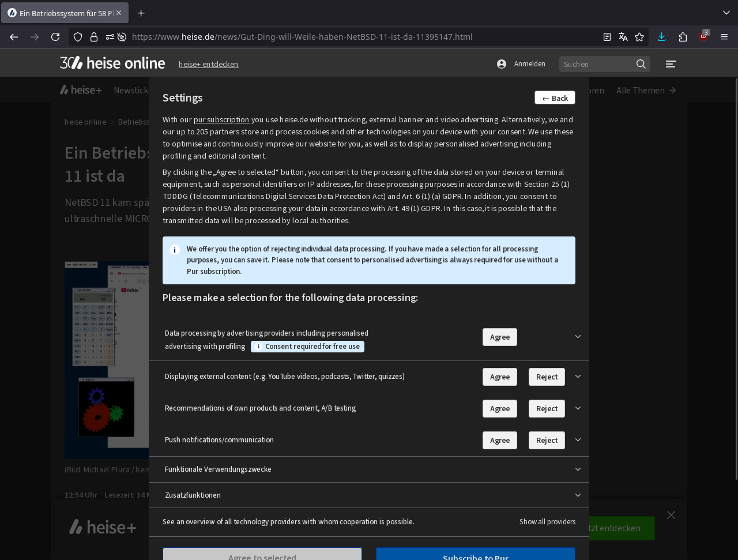Viewport: 738px width, 560px height.
Task: Expand external content details
Action: click(578, 377)
